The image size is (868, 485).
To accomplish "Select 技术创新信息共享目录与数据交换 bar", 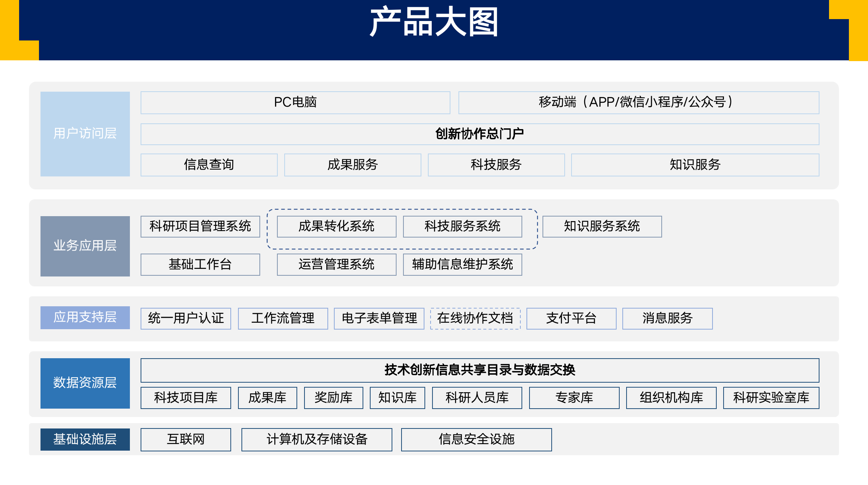I will [x=480, y=370].
